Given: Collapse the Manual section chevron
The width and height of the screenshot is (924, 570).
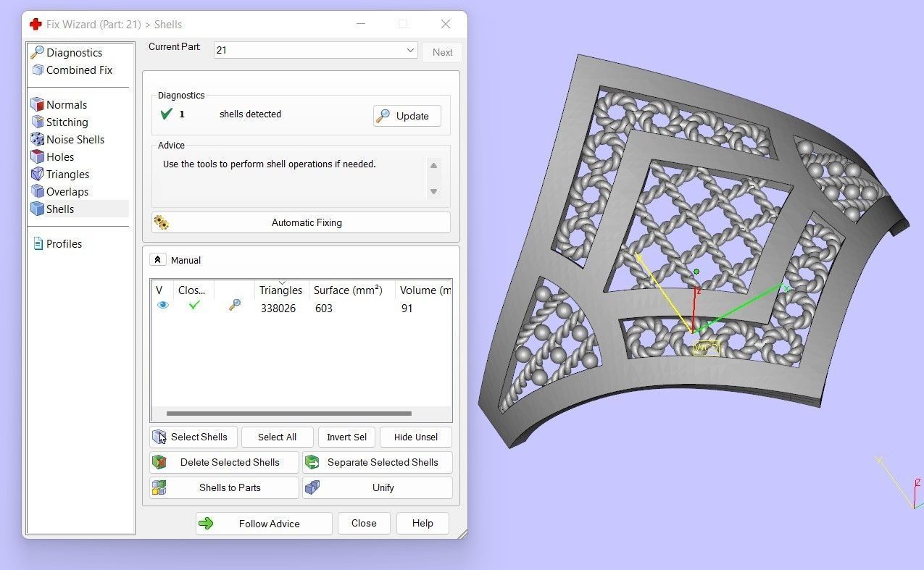Looking at the screenshot, I should 157,260.
